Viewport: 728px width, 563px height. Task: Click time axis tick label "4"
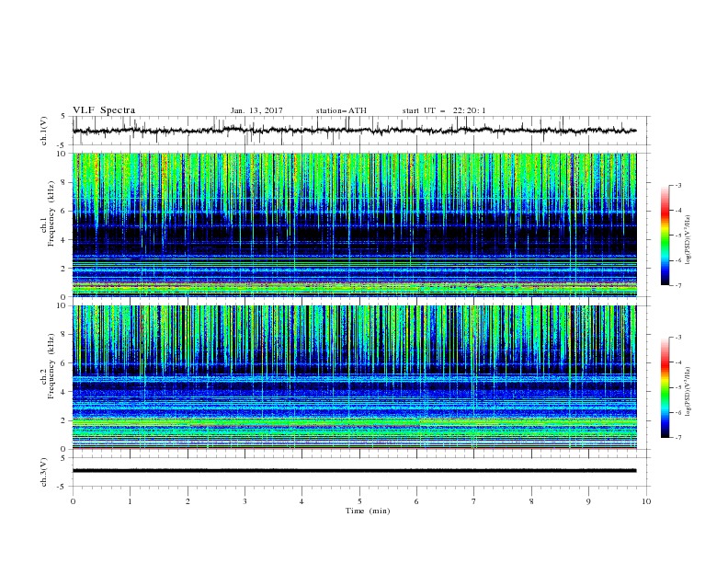point(301,501)
